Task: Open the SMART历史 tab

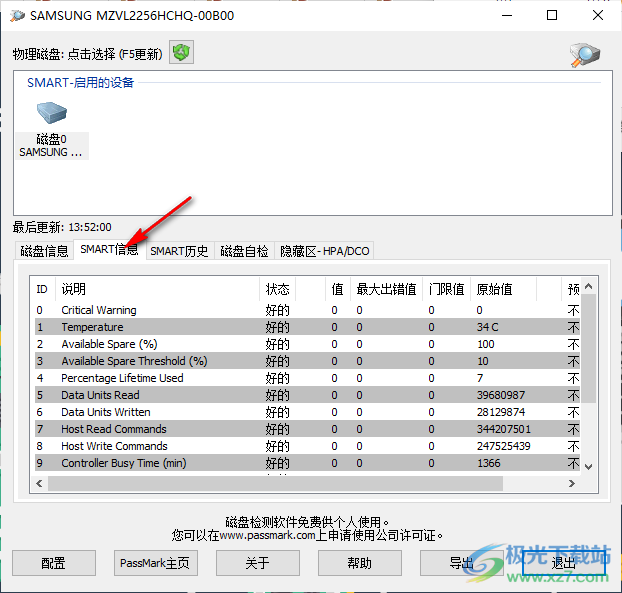Action: pyautogui.click(x=179, y=251)
